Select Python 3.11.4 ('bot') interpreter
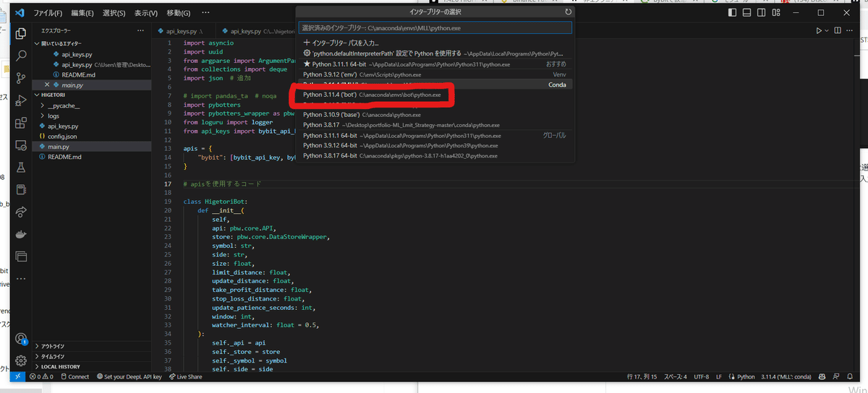 point(372,95)
